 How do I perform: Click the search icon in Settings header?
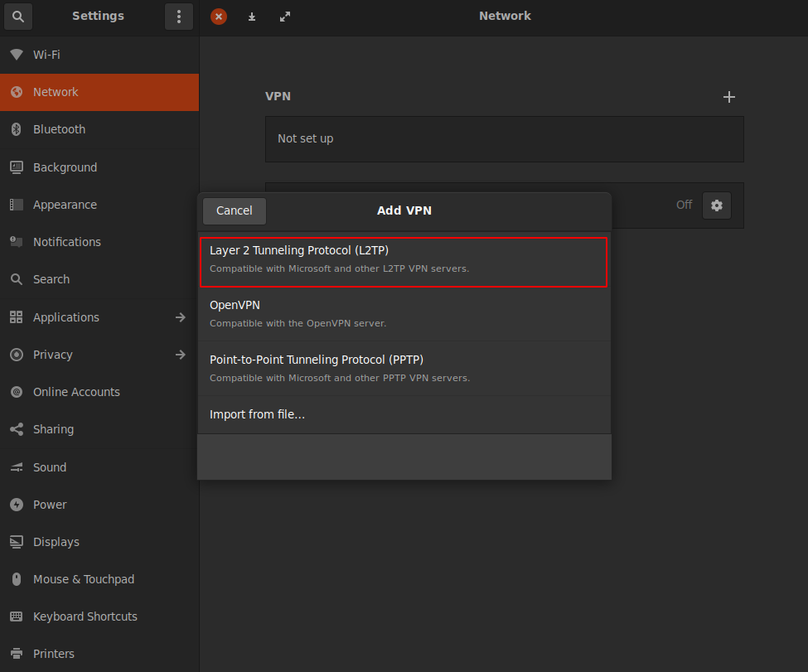tap(17, 17)
